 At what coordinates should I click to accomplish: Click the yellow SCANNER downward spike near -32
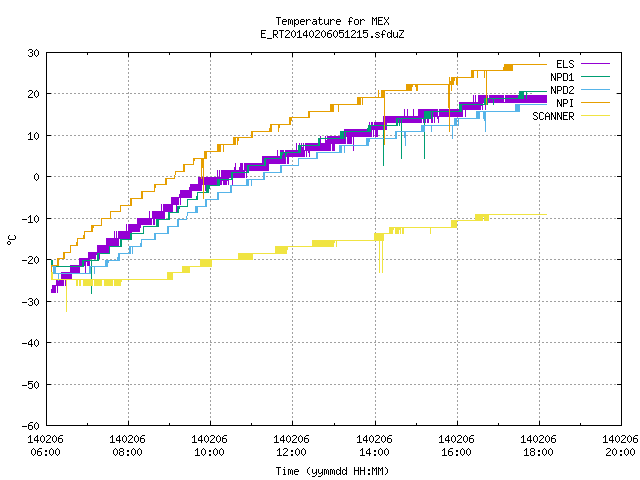(67, 298)
